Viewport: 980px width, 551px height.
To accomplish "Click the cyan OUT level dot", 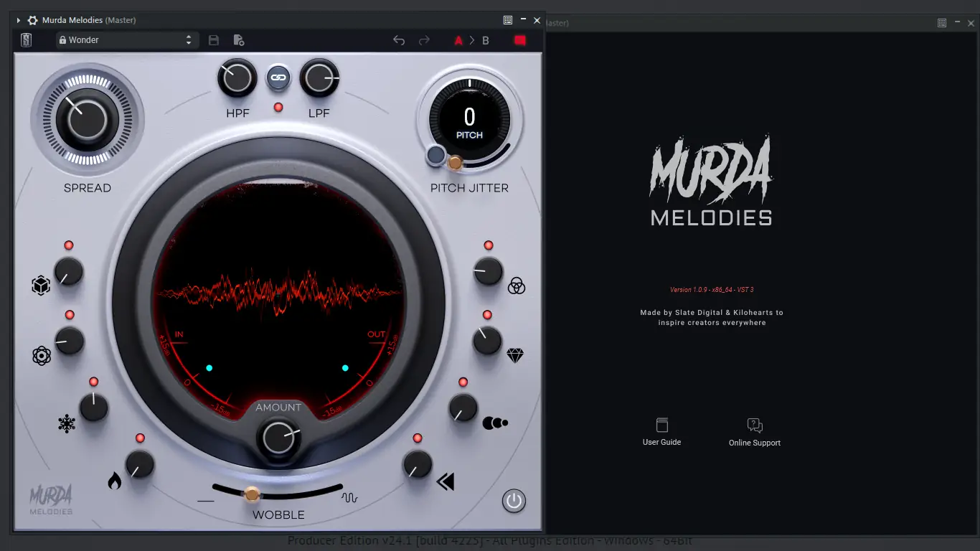I will pos(345,368).
